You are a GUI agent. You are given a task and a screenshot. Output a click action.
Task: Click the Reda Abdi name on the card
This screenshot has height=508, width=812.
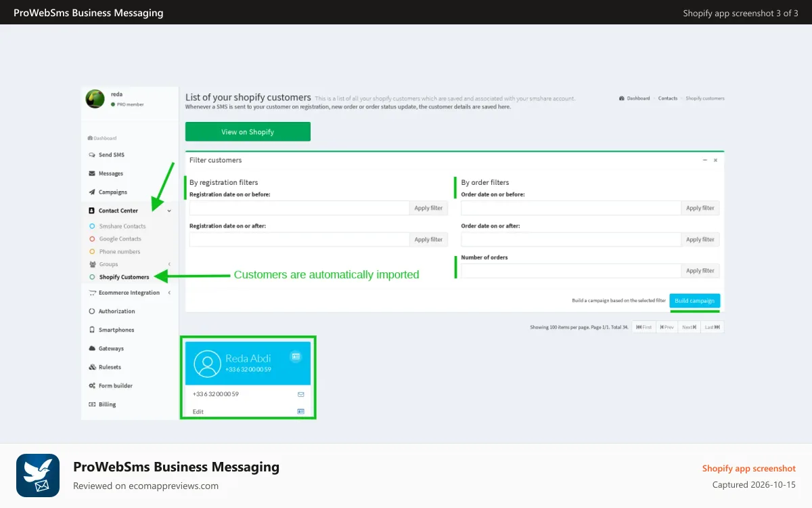(248, 358)
